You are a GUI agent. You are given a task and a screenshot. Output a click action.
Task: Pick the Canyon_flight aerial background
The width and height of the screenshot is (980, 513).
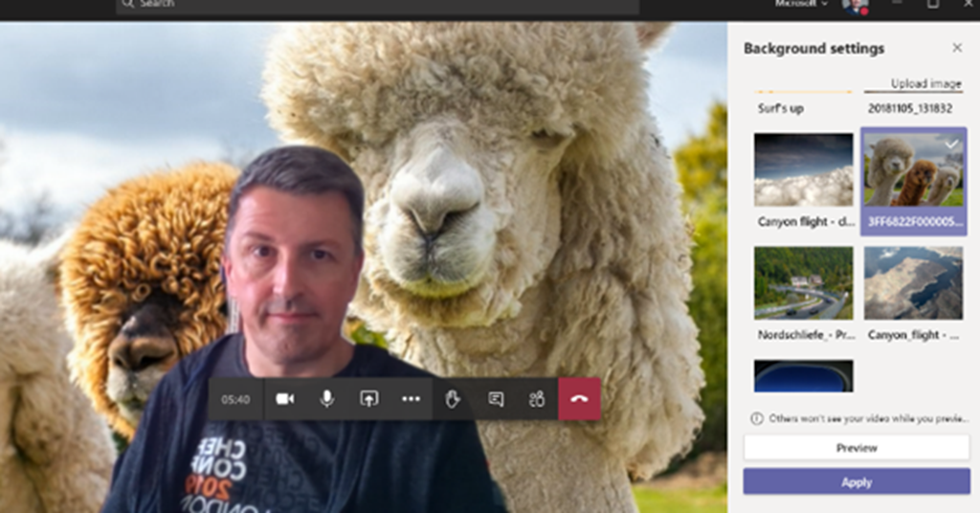[x=913, y=283]
